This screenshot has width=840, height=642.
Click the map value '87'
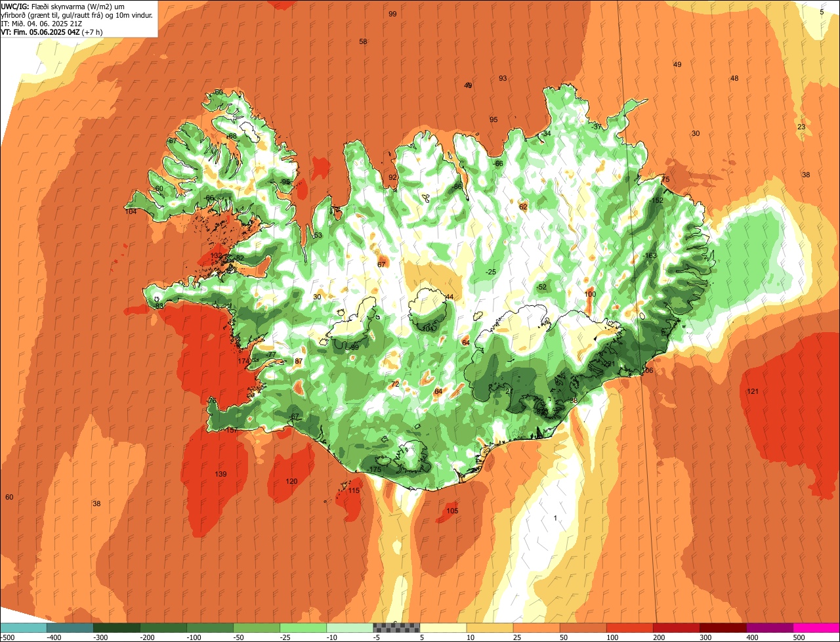299,361
